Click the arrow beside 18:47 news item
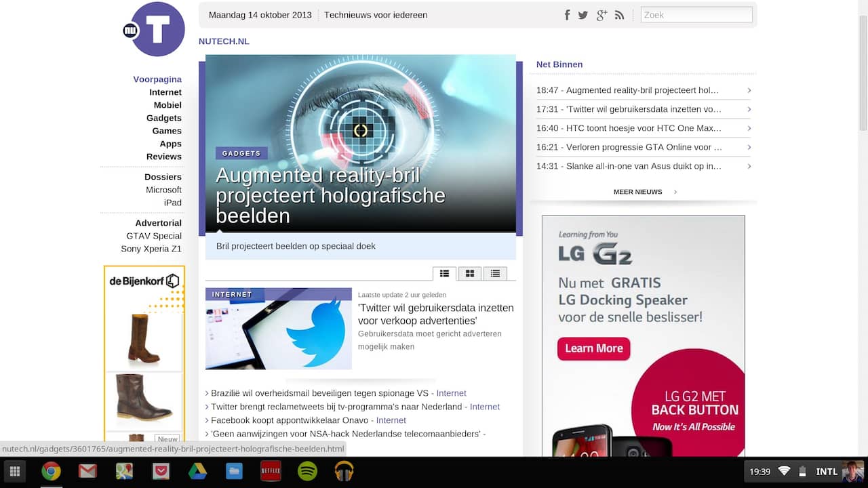The image size is (868, 488). coord(749,90)
